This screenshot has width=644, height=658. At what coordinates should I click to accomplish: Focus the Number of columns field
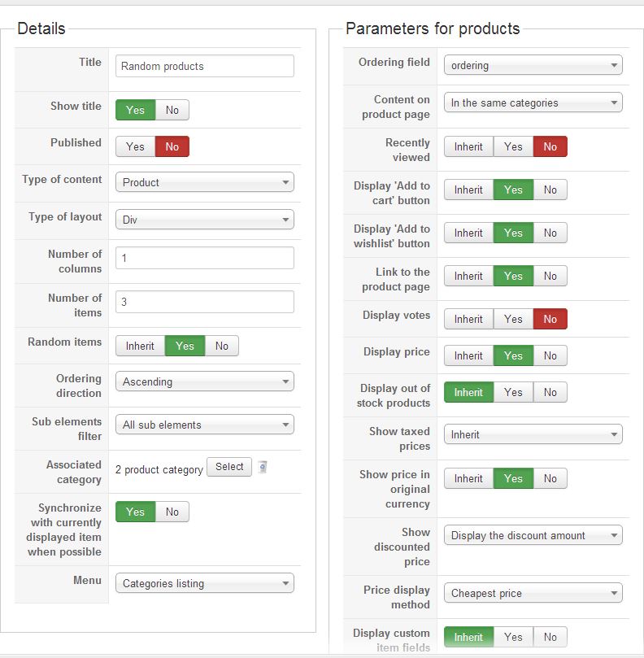coord(204,258)
